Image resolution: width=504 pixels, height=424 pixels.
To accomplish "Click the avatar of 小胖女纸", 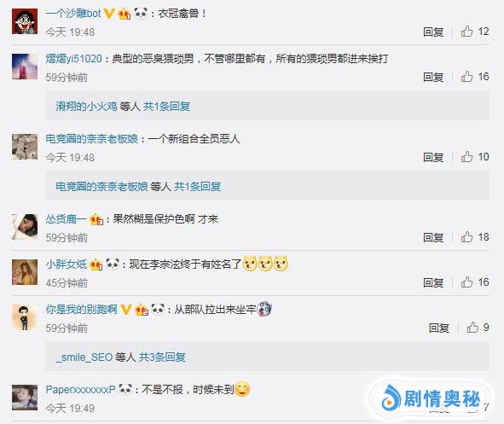I will point(25,272).
